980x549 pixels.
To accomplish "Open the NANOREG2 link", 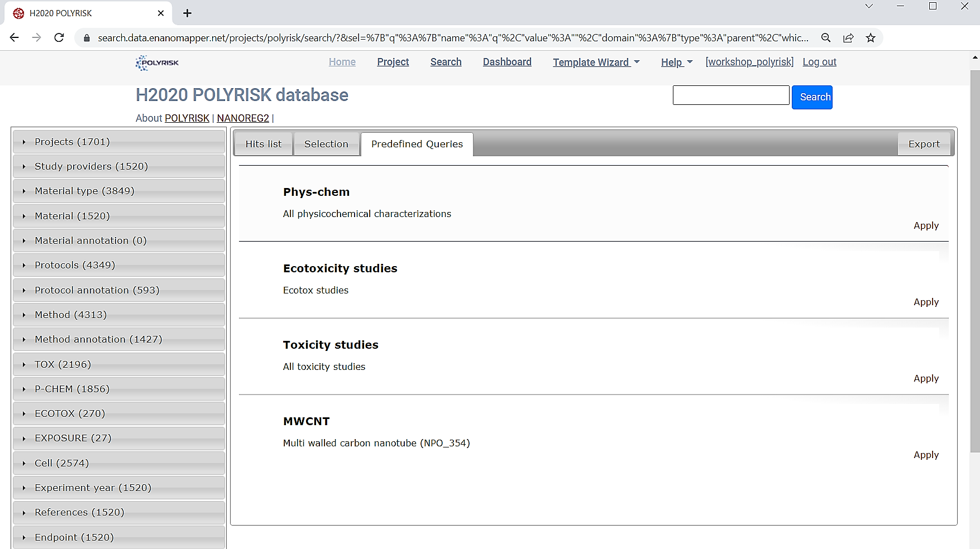I will (x=243, y=118).
